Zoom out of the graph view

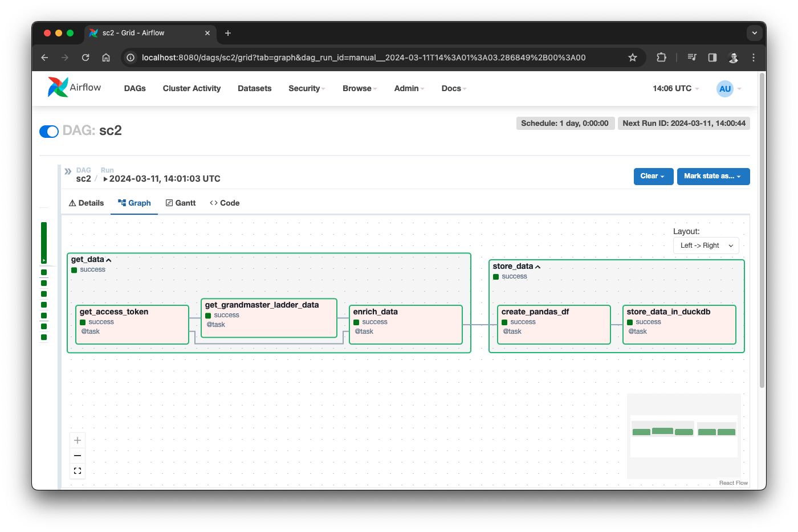click(78, 456)
